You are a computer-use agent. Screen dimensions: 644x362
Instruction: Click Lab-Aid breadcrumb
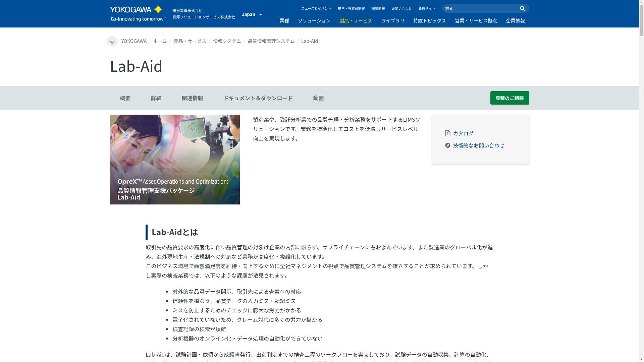tap(310, 41)
